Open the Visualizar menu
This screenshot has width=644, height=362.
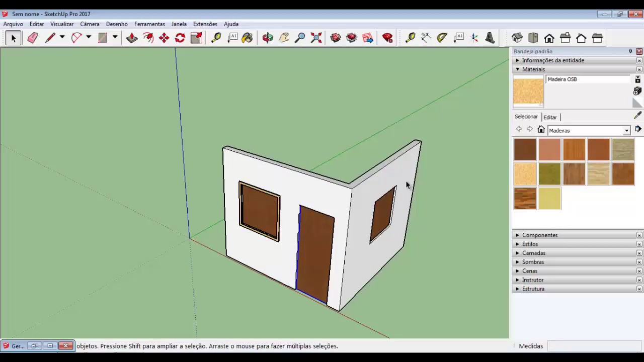62,24
